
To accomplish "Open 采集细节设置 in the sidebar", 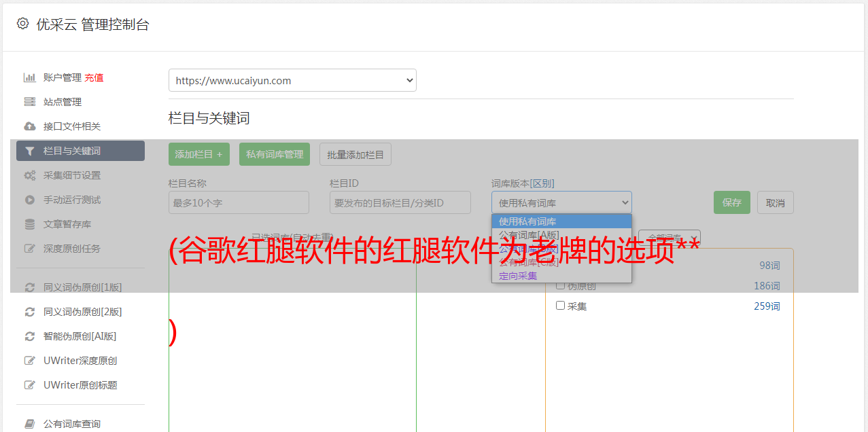I will click(x=72, y=175).
